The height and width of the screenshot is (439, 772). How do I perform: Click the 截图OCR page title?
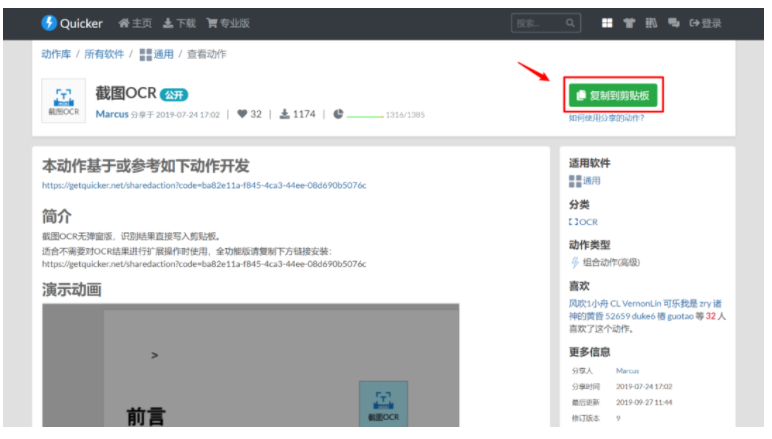tap(126, 93)
